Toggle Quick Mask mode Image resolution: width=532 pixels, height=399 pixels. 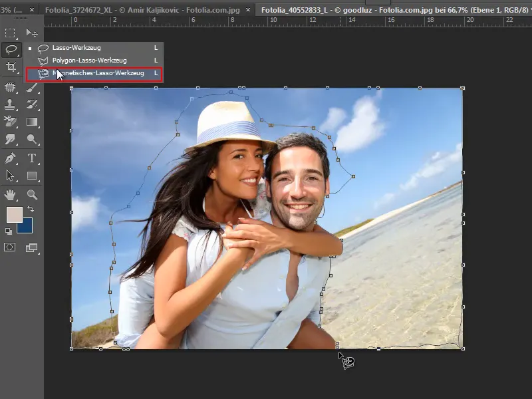pos(10,247)
